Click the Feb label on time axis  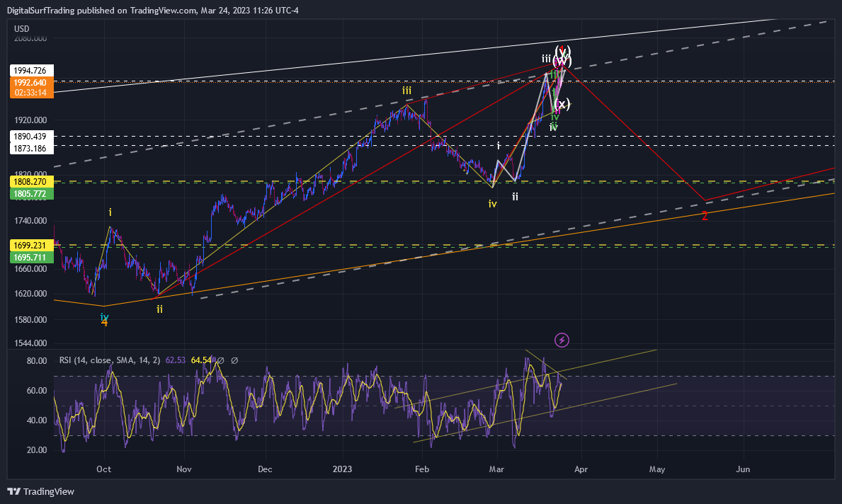(422, 469)
